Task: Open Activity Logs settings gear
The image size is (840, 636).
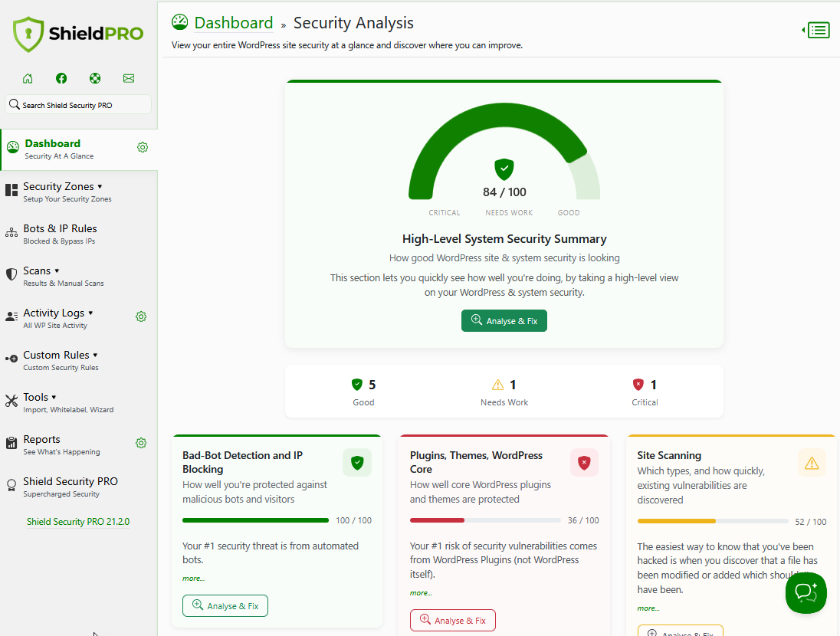Action: 141,316
